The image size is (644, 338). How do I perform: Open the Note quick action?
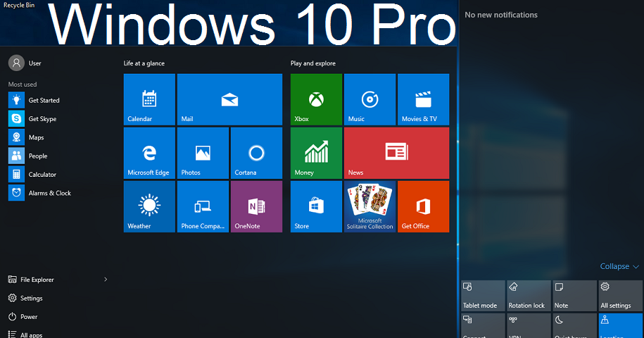coord(574,296)
